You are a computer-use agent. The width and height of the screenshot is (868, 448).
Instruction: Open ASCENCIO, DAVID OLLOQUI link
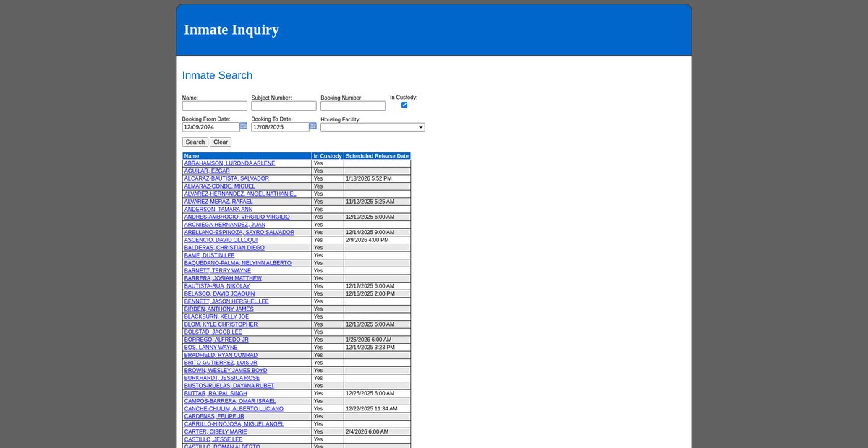(x=221, y=240)
